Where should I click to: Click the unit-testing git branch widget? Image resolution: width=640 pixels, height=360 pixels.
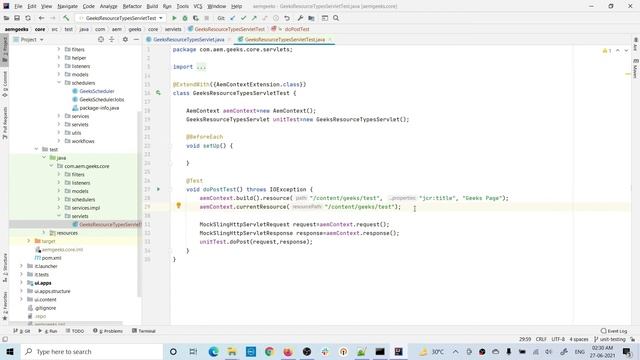610,340
